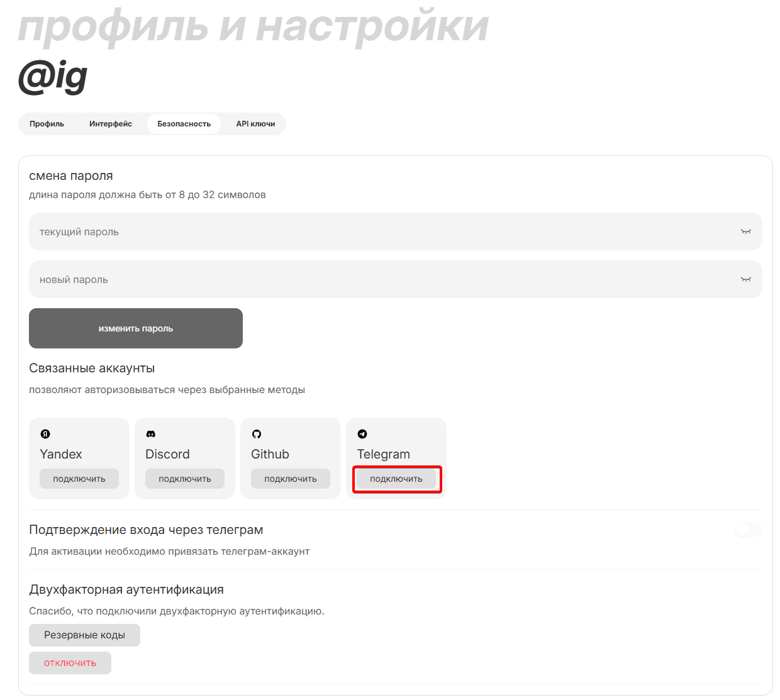The width and height of the screenshot is (780, 700).
Task: Open Резервные коды backup codes
Action: 84,635
